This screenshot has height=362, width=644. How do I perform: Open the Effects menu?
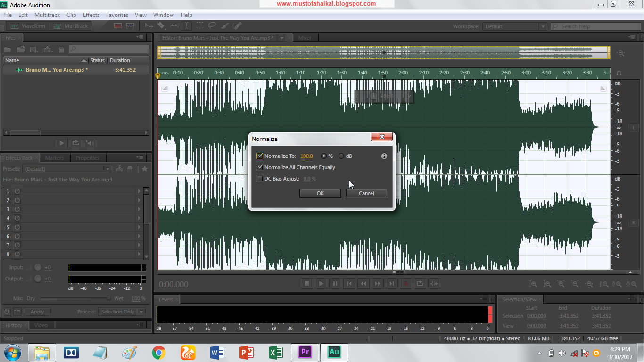(x=91, y=15)
